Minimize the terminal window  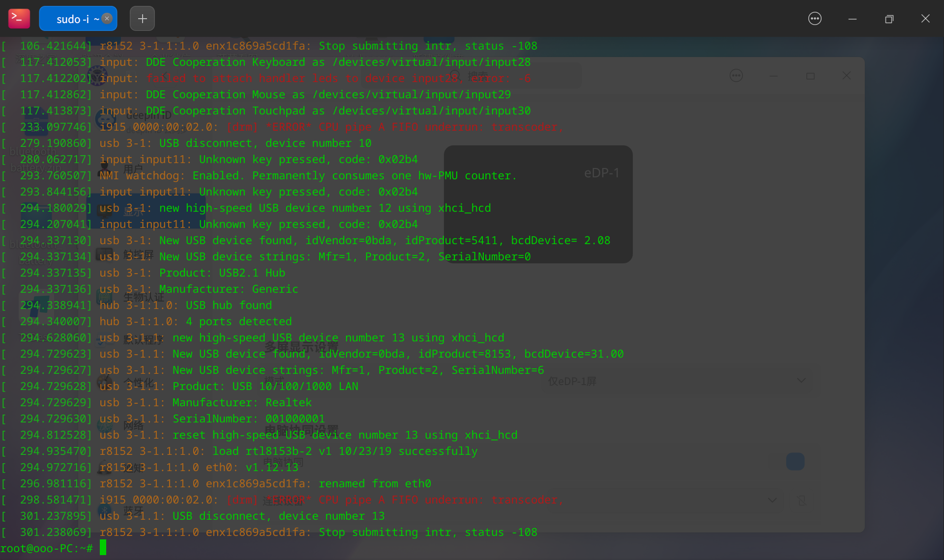coord(852,19)
